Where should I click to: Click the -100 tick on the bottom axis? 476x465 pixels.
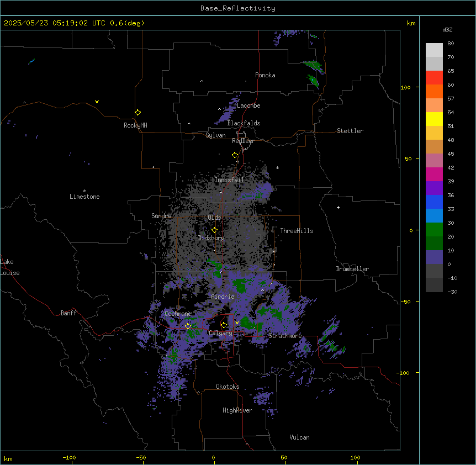(x=69, y=457)
